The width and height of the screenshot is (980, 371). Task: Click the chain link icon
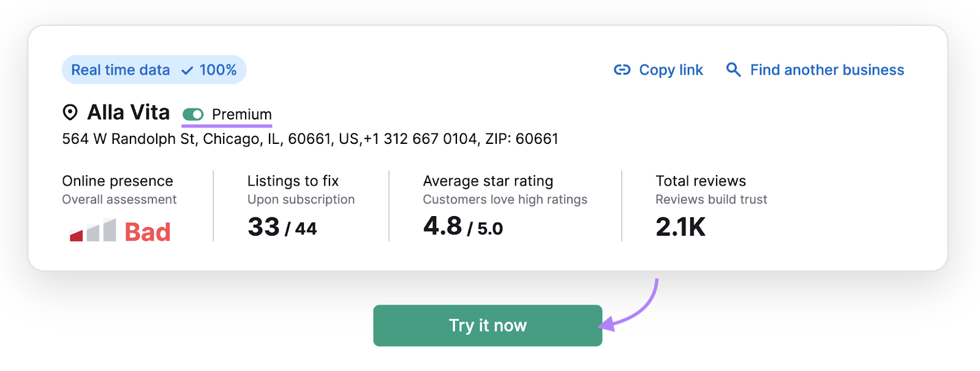tap(622, 70)
